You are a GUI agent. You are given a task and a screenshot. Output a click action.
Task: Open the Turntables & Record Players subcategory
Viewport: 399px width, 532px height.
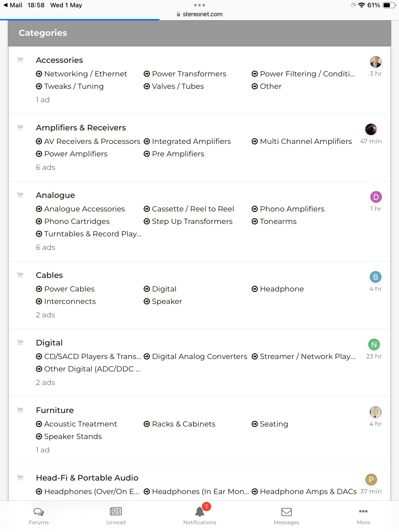point(92,234)
